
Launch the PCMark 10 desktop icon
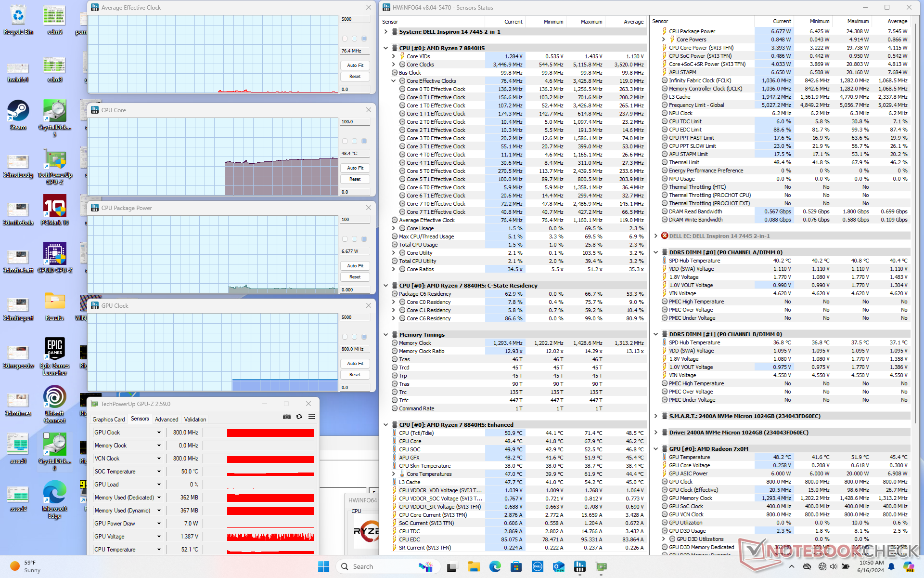pos(55,210)
